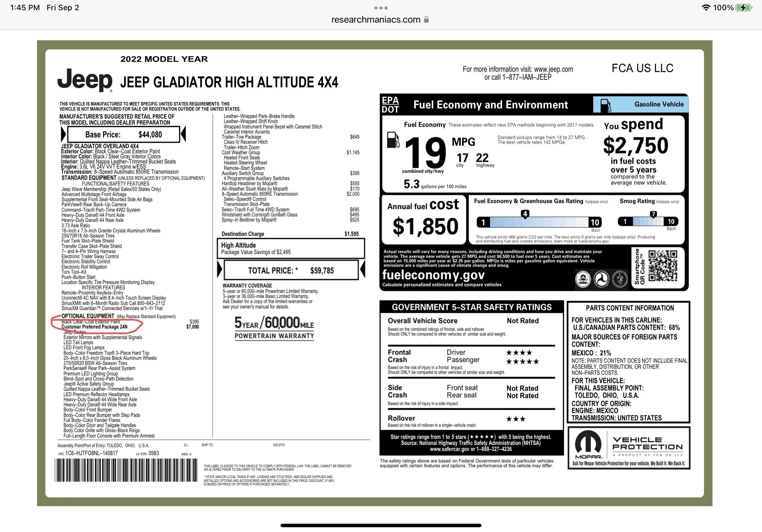Viewport: 762px width, 532px height.
Task: Tap "5.3 gallons per 100 miles" text
Action: click(x=435, y=184)
